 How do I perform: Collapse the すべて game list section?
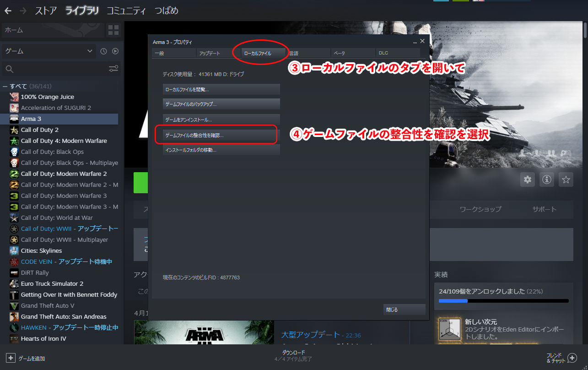click(5, 86)
